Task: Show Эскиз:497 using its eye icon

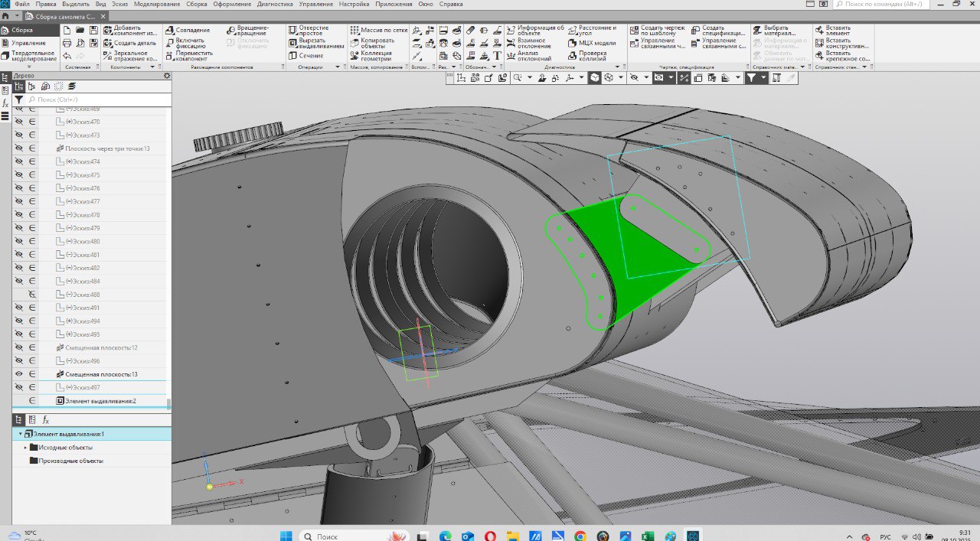Action: click(19, 387)
